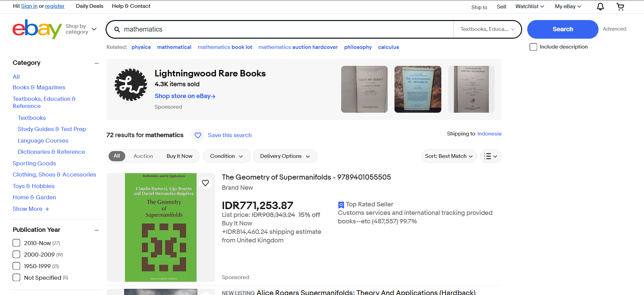Click the magnifier icon in the search box
644x295 pixels.
[117, 30]
